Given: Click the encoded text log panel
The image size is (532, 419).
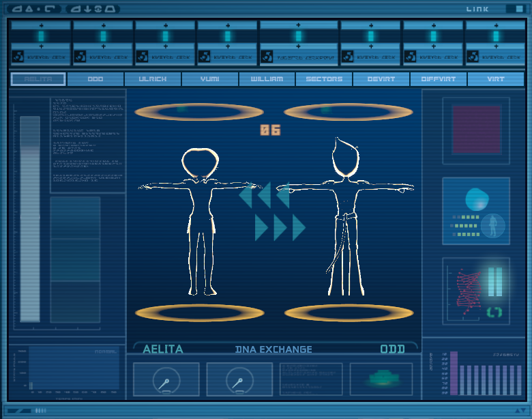Looking at the screenshot, I should (x=88, y=145).
